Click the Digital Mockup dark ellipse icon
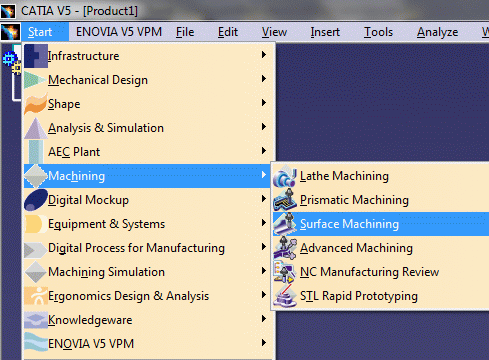Screen dimensions: 489x360 [x=36, y=200]
